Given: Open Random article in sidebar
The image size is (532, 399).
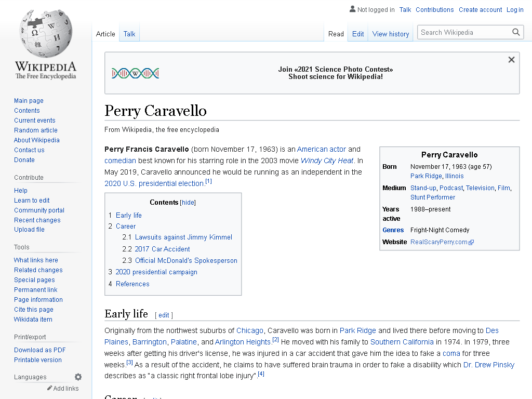Looking at the screenshot, I should [36, 130].
